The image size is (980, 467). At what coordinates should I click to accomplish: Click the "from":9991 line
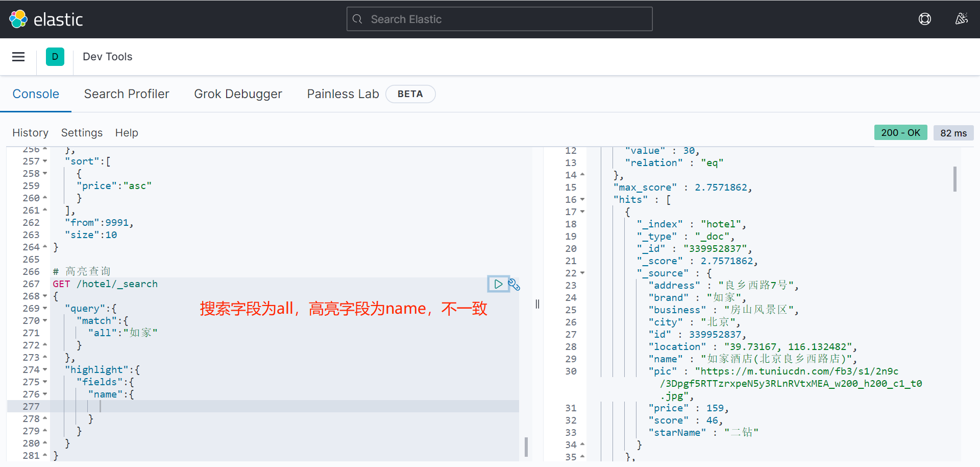click(99, 223)
